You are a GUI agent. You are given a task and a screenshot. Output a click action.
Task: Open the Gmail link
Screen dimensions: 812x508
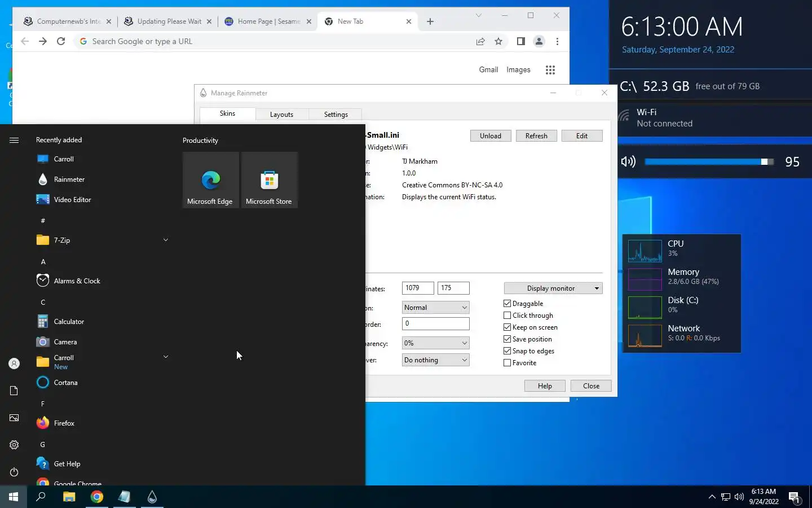(x=488, y=70)
